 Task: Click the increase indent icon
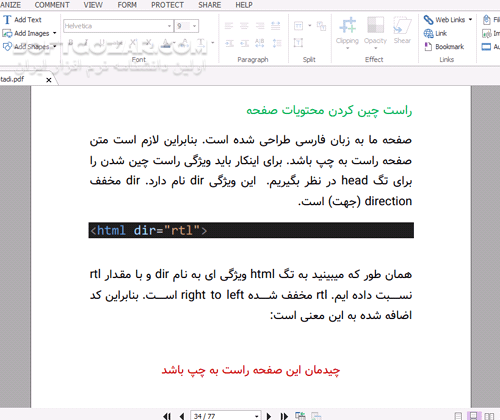coord(229,43)
